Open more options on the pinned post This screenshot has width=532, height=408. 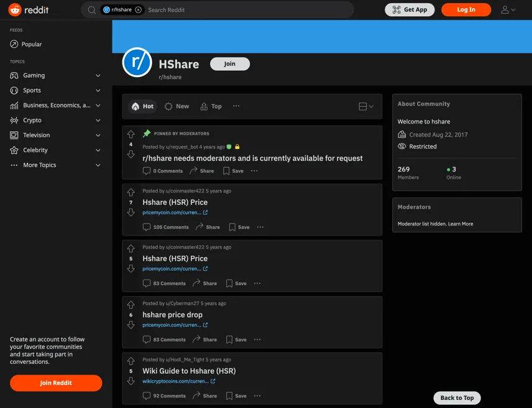pos(254,171)
